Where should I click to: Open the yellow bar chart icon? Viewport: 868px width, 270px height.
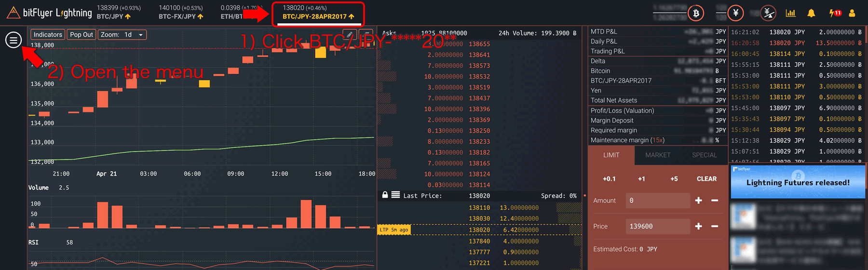790,13
